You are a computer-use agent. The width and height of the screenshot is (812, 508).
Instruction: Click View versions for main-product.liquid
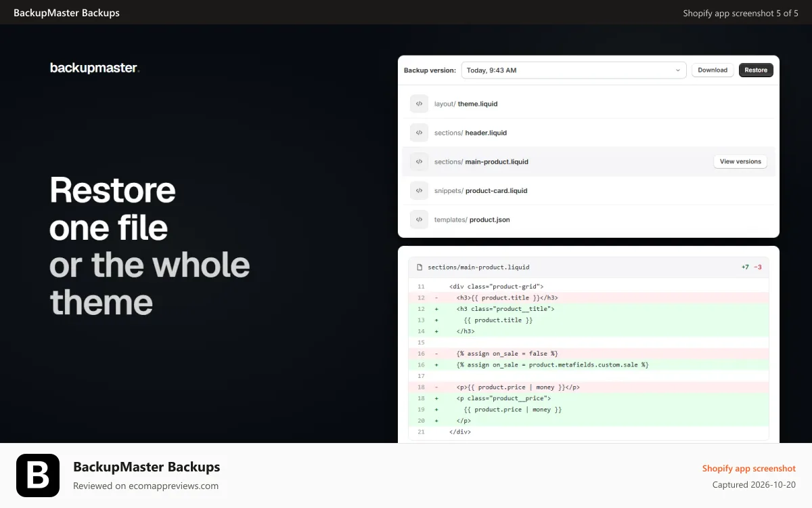(x=740, y=162)
